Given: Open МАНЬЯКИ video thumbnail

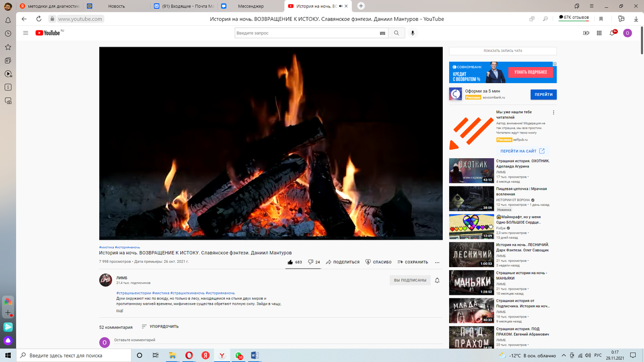Looking at the screenshot, I should (x=472, y=283).
